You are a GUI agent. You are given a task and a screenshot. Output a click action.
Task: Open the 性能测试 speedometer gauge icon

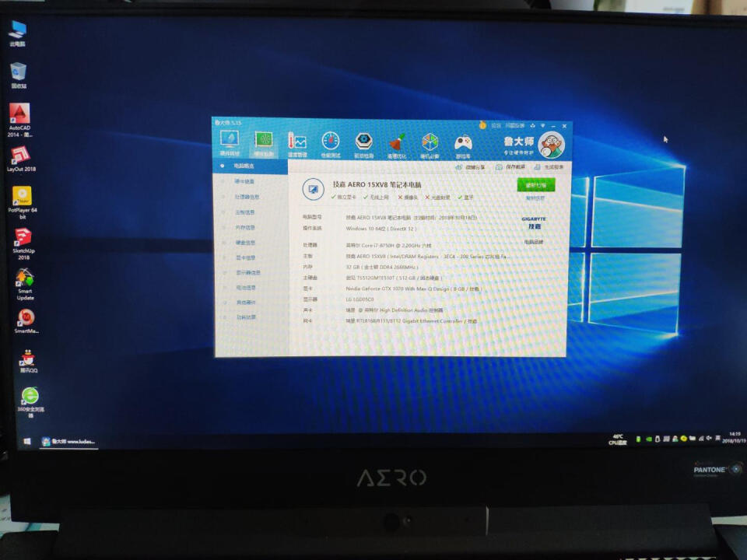tap(331, 145)
